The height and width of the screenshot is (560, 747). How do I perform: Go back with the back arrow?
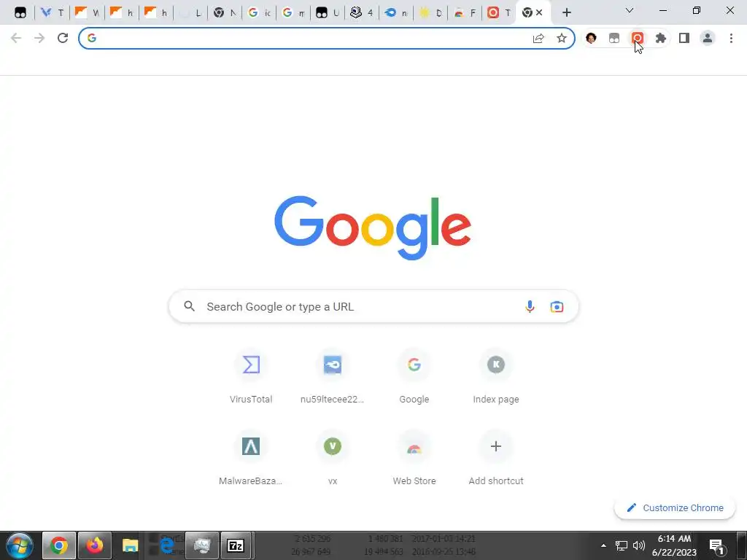click(x=16, y=38)
